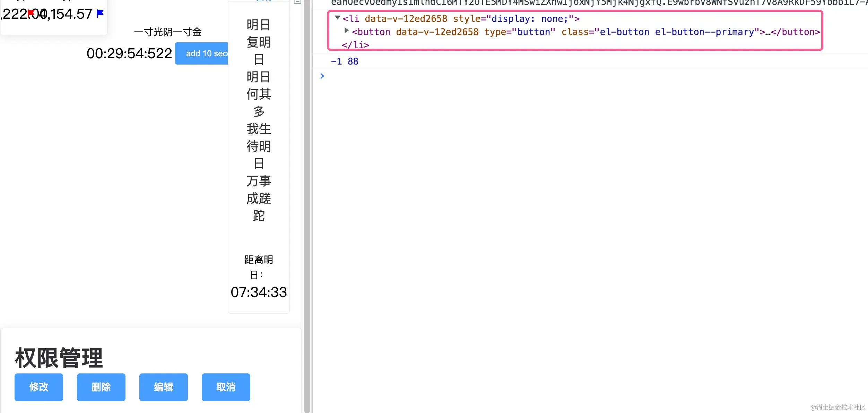The height and width of the screenshot is (413, 868).
Task: Click in the empty console input line
Action: 520,76
